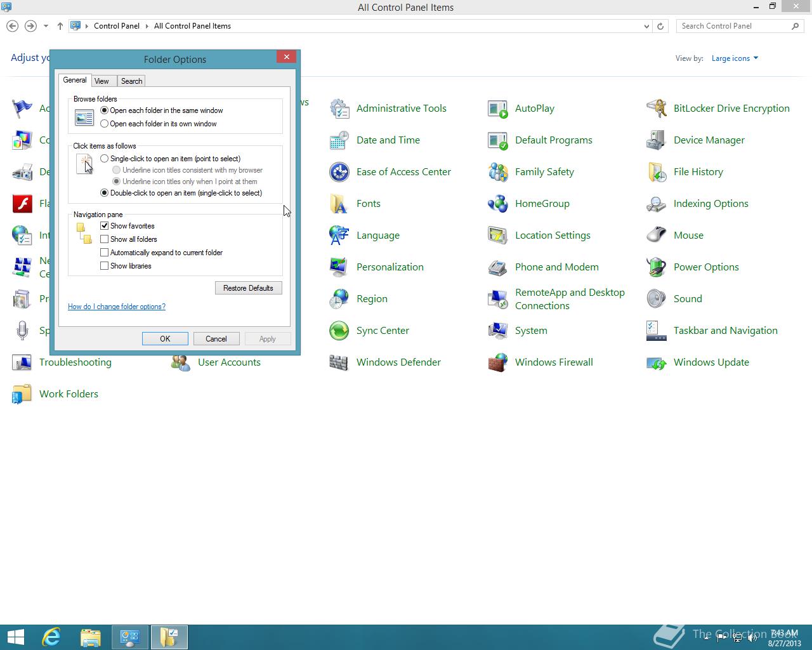This screenshot has width=812, height=650.
Task: Open the System icon
Action: pos(498,331)
